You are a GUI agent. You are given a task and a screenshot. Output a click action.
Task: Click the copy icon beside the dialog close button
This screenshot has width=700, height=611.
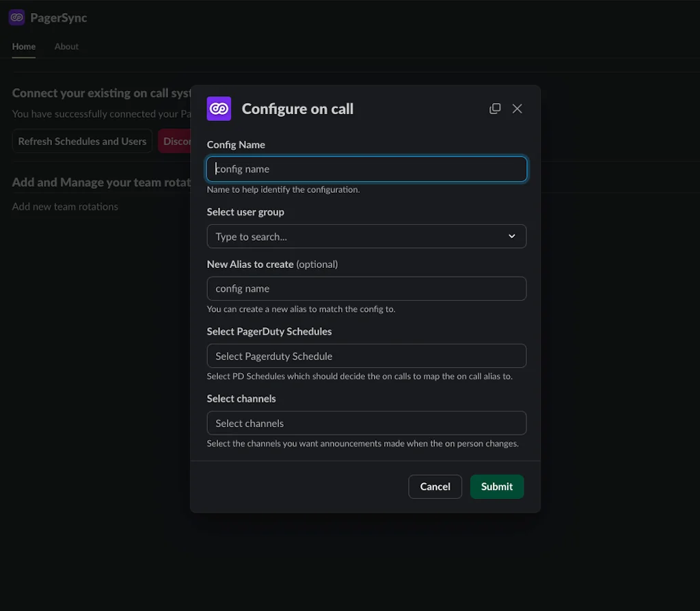point(495,108)
